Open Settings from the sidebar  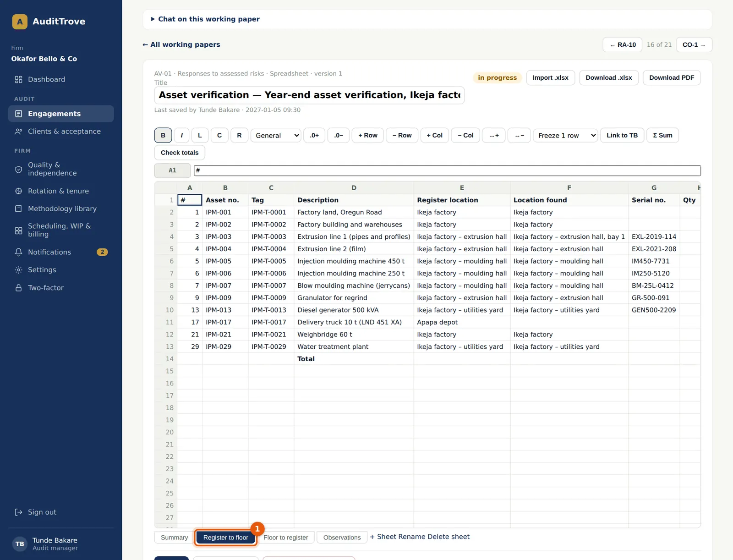61,270
